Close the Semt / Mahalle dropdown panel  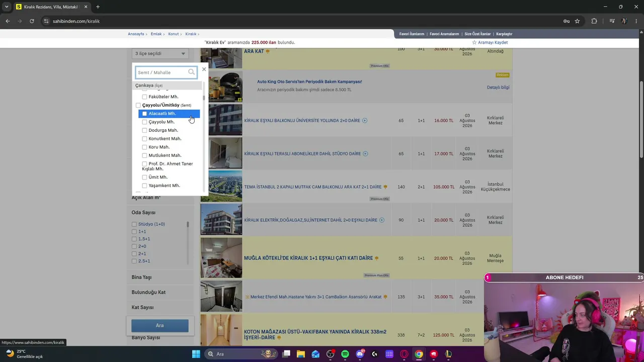(204, 69)
